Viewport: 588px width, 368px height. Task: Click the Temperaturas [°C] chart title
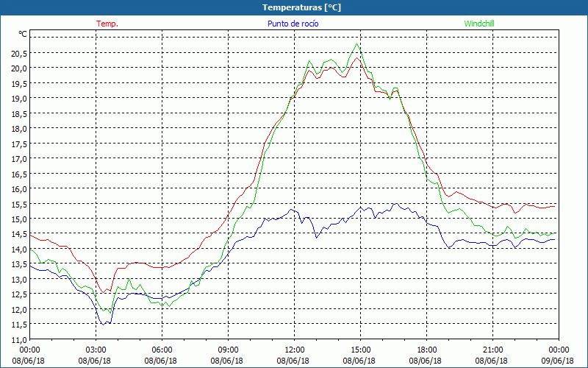click(301, 7)
